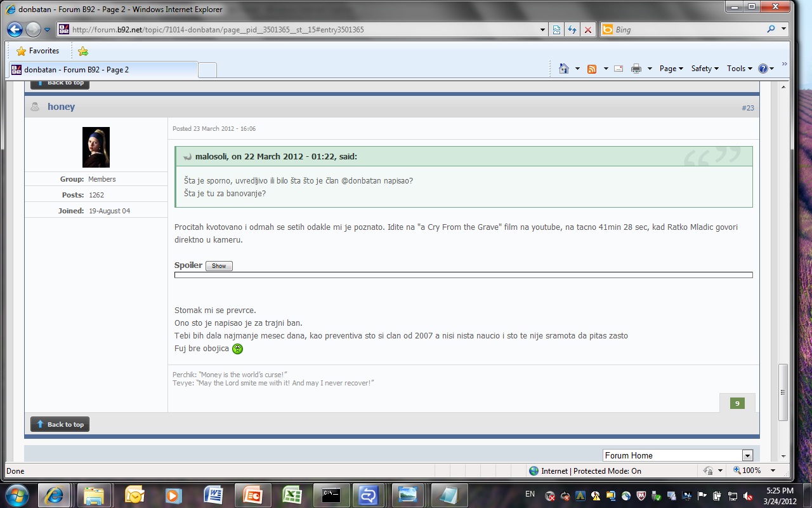Click the Bing search magnifier icon

pos(771,29)
